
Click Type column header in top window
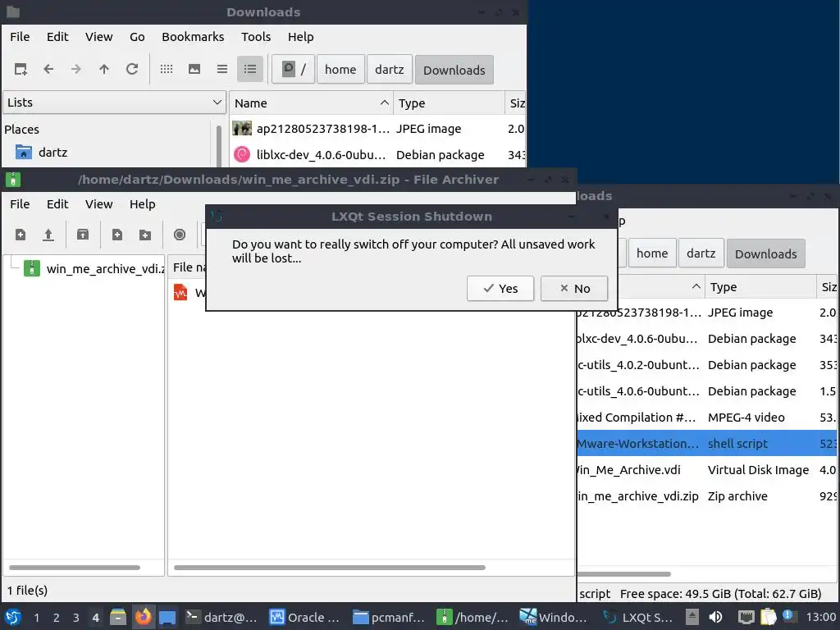coord(449,103)
